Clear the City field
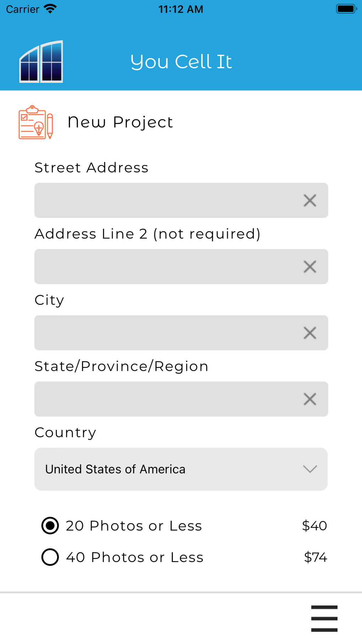Image resolution: width=362 pixels, height=644 pixels. 310,333
